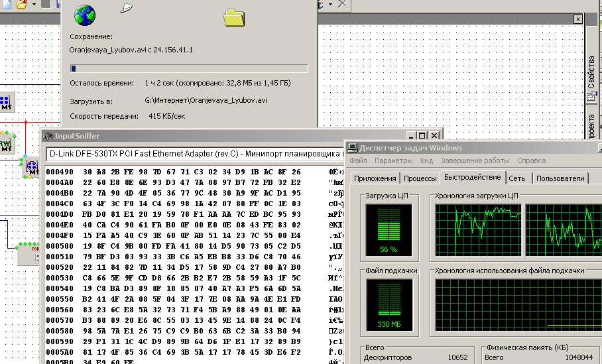Switch to the Пользователи tab
The width and height of the screenshot is (602, 364).
(560, 178)
